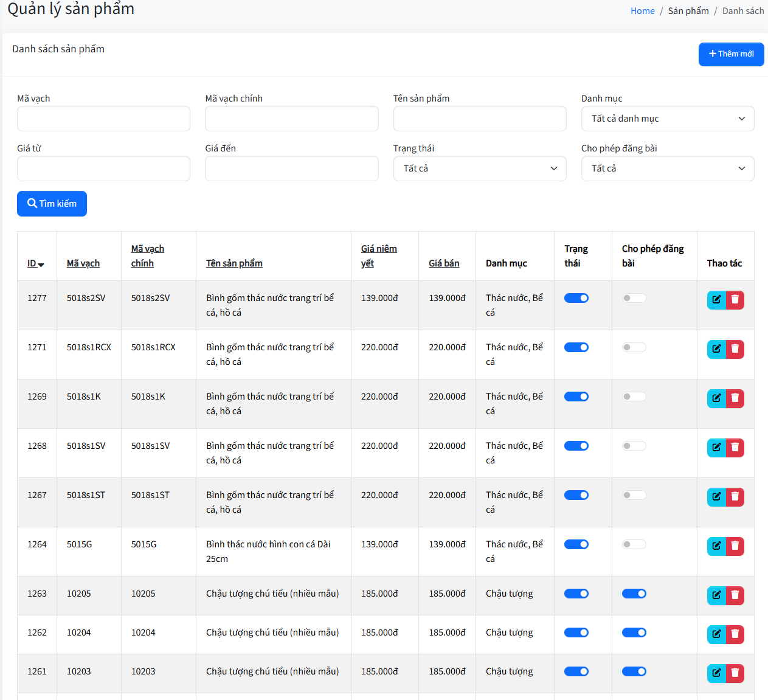Sort table by ID column
This screenshot has width=768, height=700.
tap(35, 263)
